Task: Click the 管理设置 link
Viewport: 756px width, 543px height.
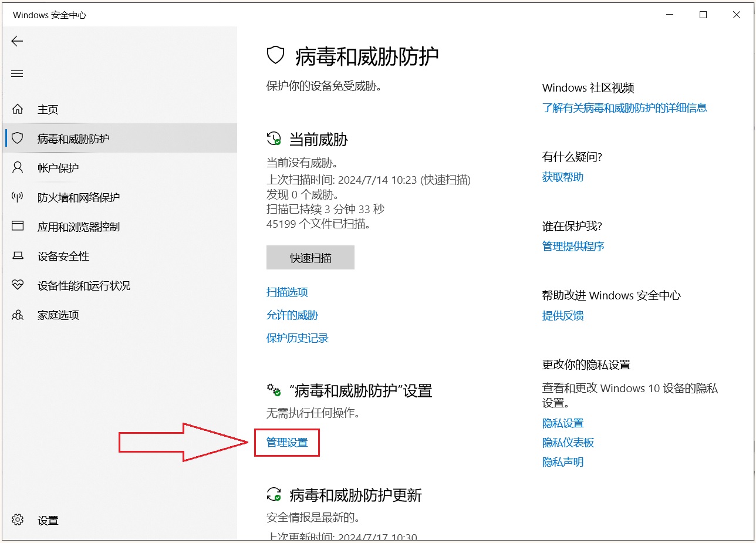Action: pyautogui.click(x=287, y=443)
